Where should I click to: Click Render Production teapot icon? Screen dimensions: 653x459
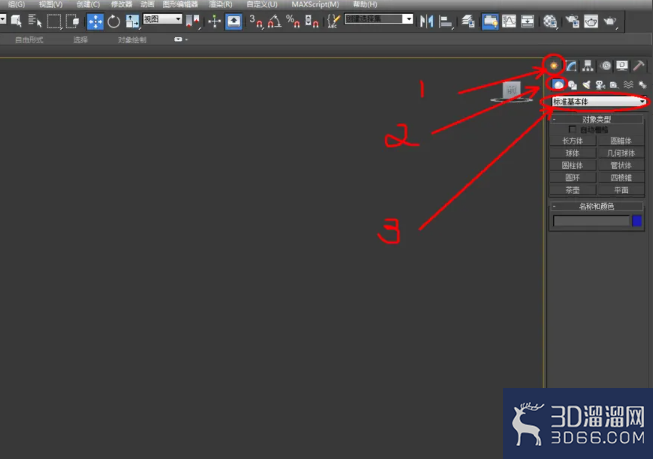610,21
